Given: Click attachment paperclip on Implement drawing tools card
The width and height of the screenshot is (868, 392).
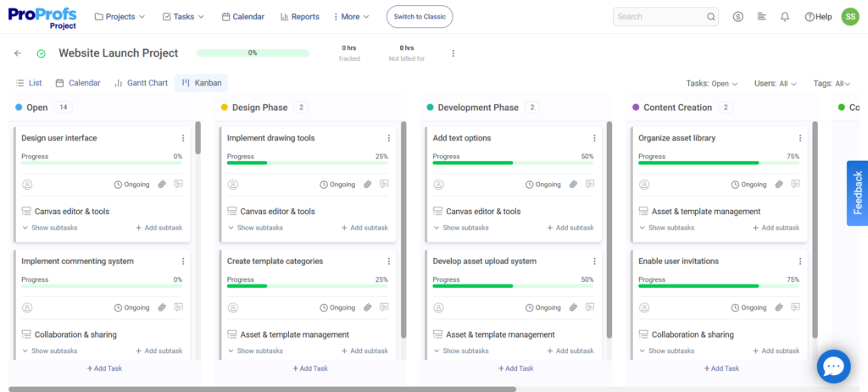Looking at the screenshot, I should click(x=368, y=185).
